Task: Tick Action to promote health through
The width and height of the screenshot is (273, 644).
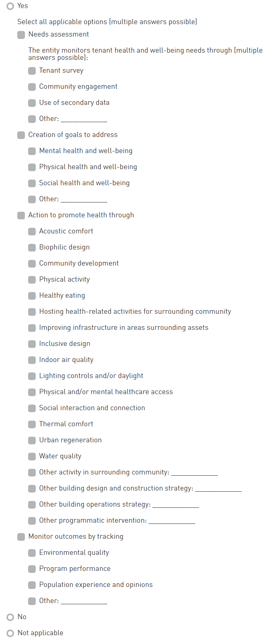Action: click(x=21, y=216)
